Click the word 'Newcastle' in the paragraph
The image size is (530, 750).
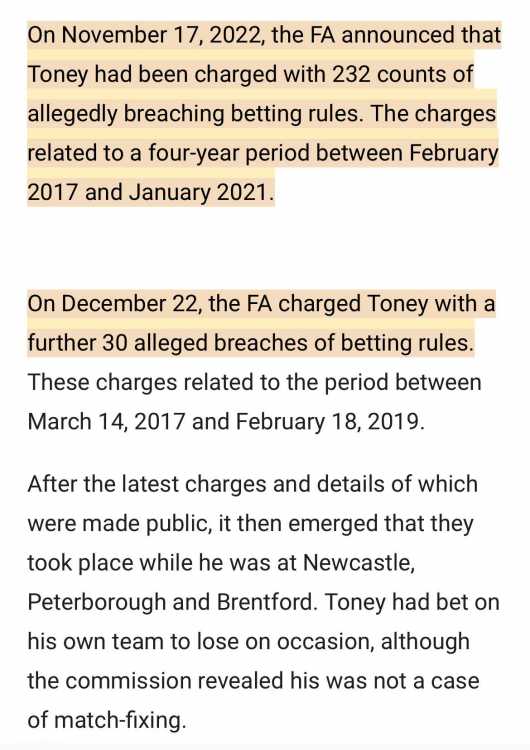point(357,563)
